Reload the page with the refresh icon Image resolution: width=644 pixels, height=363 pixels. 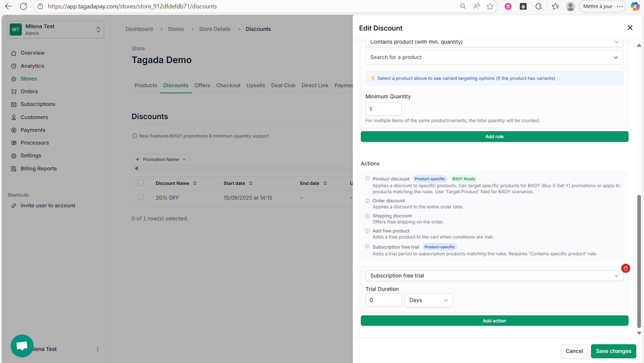pyautogui.click(x=23, y=6)
